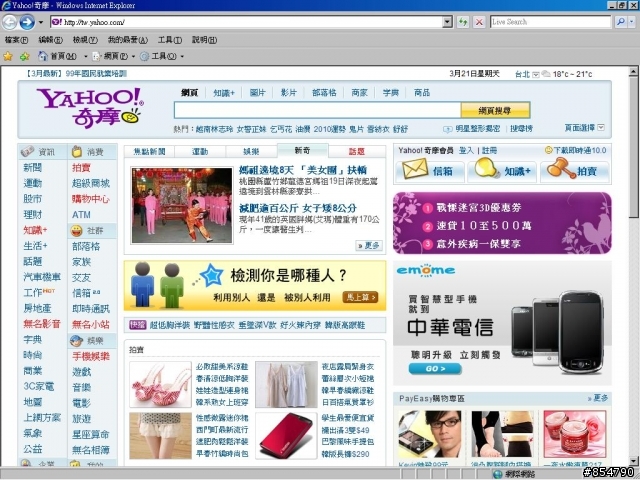640x480 pixels.
Task: Open headline 減肥逾百公斤 女子矮8公分
Action: click(x=298, y=208)
